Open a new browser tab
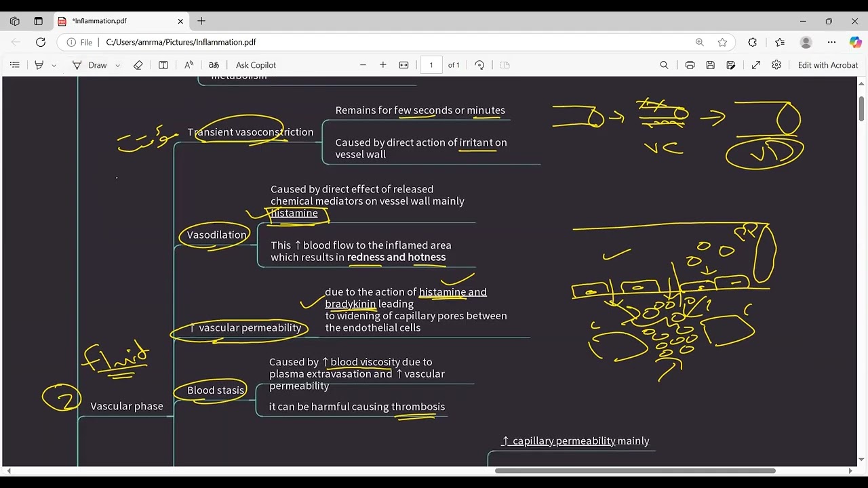The height and width of the screenshot is (488, 868). tap(201, 21)
